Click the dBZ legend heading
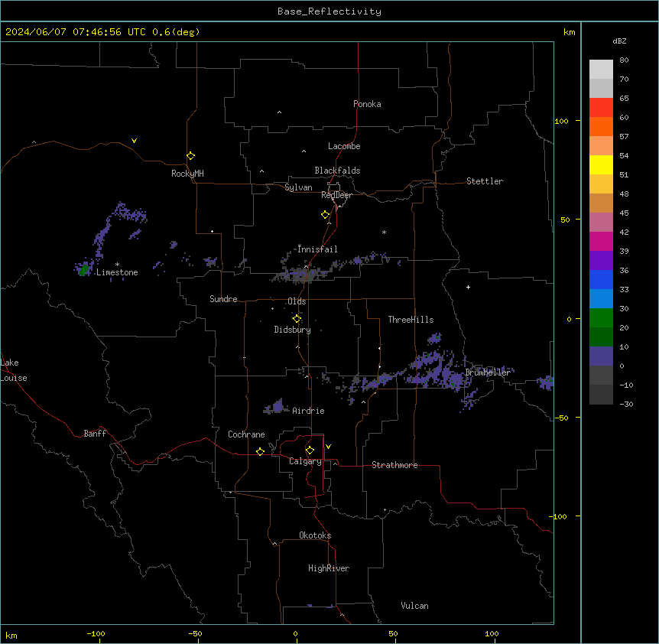This screenshot has height=644, width=659. pos(619,41)
